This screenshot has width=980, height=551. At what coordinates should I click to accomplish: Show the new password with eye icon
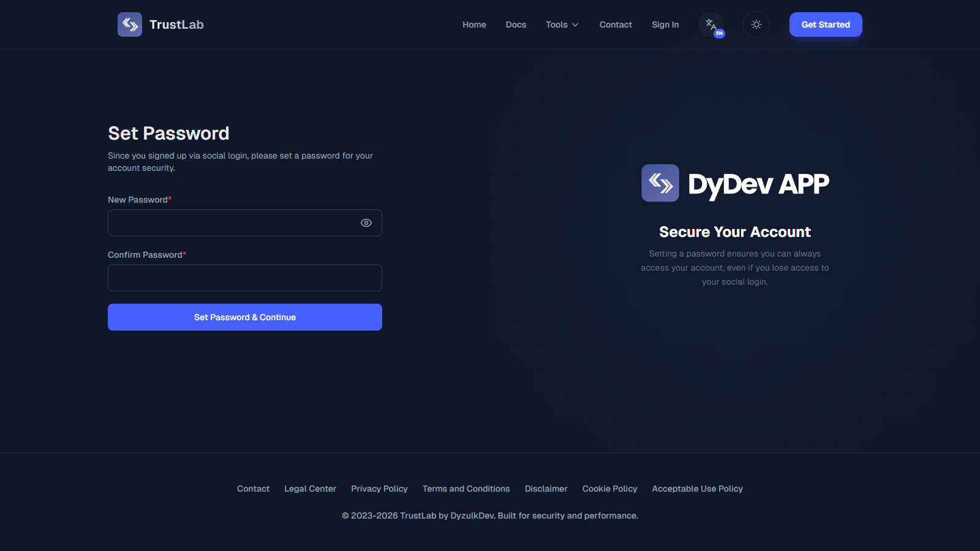point(366,223)
